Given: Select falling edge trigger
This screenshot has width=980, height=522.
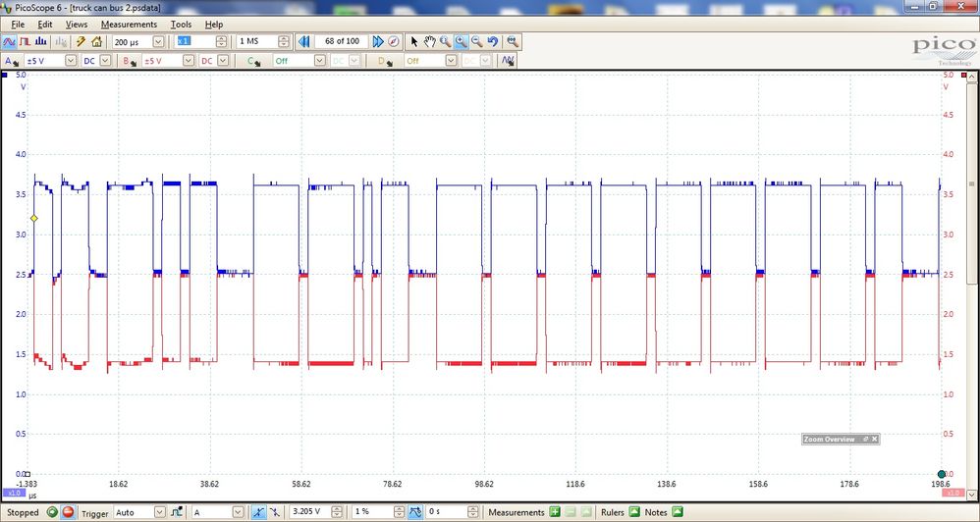Looking at the screenshot, I should (x=274, y=512).
